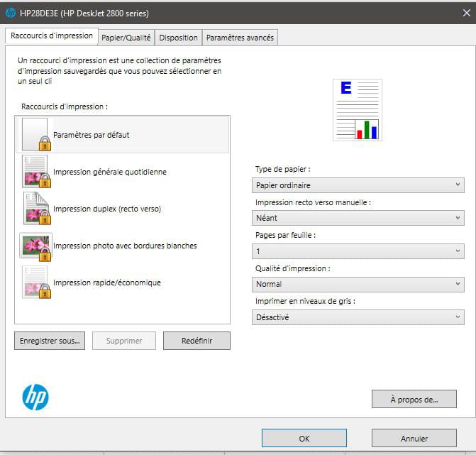Image resolution: width=476 pixels, height=455 pixels.
Task: Open the Paramètres avancés tab
Action: point(240,38)
